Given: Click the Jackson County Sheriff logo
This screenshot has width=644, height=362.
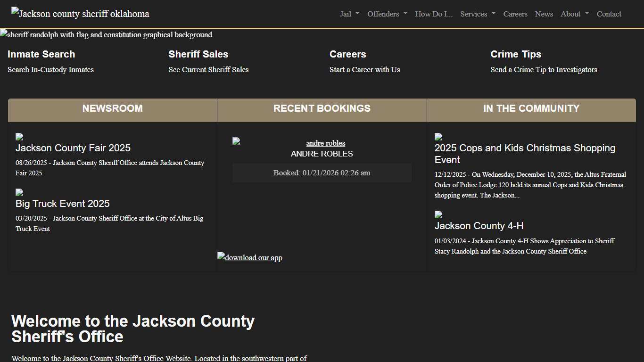Looking at the screenshot, I should [x=79, y=13].
